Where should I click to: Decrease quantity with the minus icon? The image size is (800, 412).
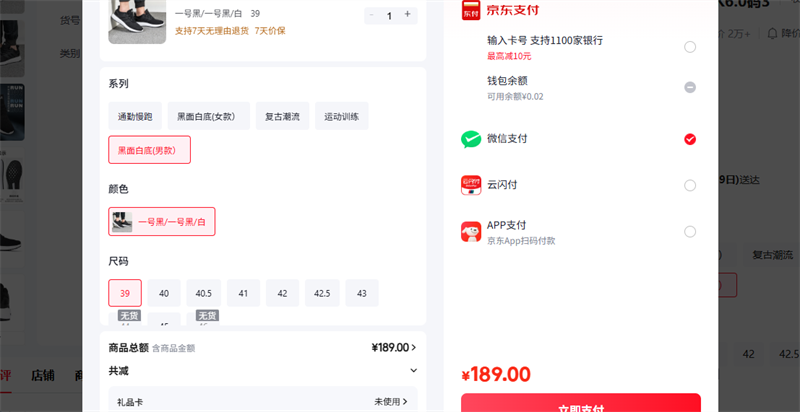click(x=372, y=15)
